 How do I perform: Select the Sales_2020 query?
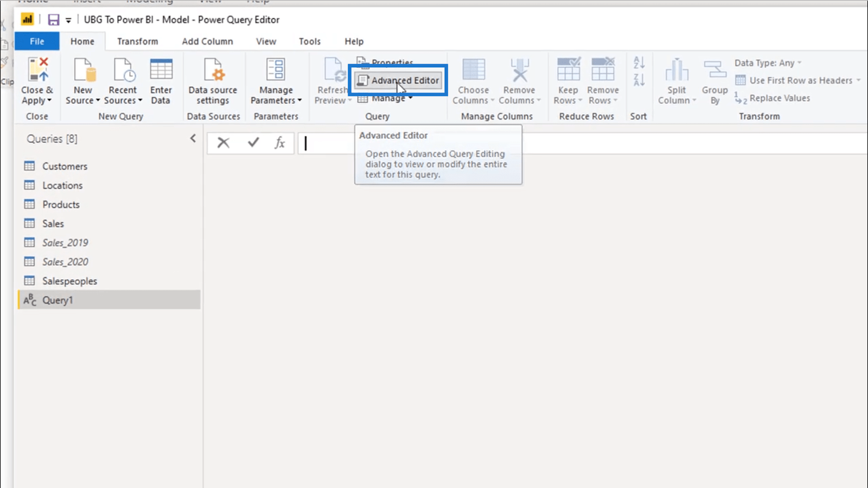[x=108, y=262]
